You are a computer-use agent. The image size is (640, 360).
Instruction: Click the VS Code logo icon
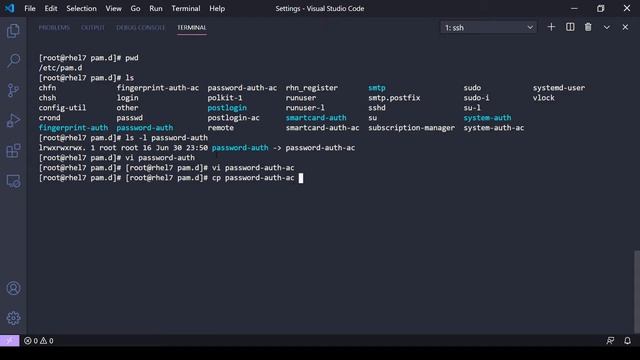(9, 8)
